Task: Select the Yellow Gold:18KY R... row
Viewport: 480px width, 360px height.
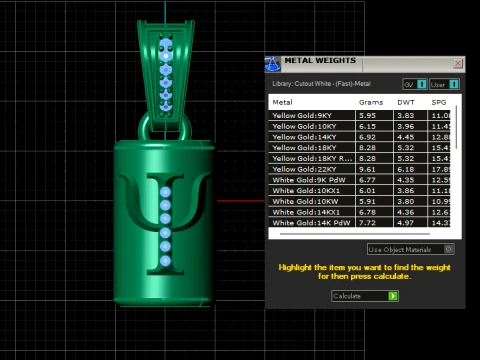Action: tap(359, 158)
